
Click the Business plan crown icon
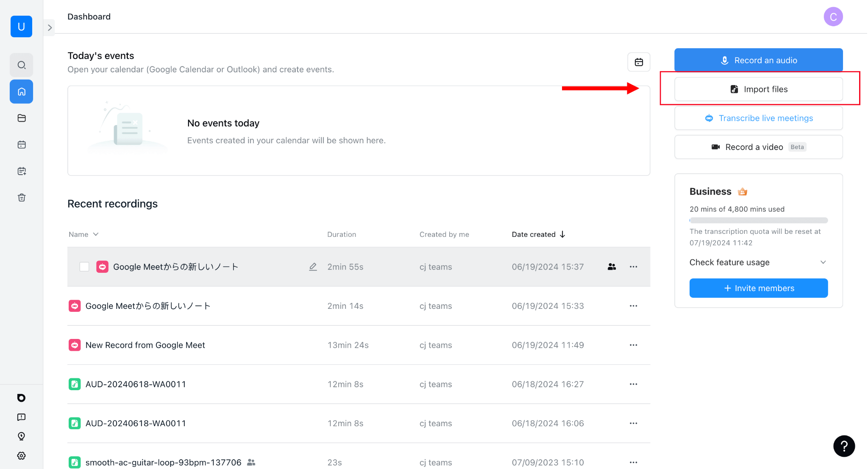point(742,191)
